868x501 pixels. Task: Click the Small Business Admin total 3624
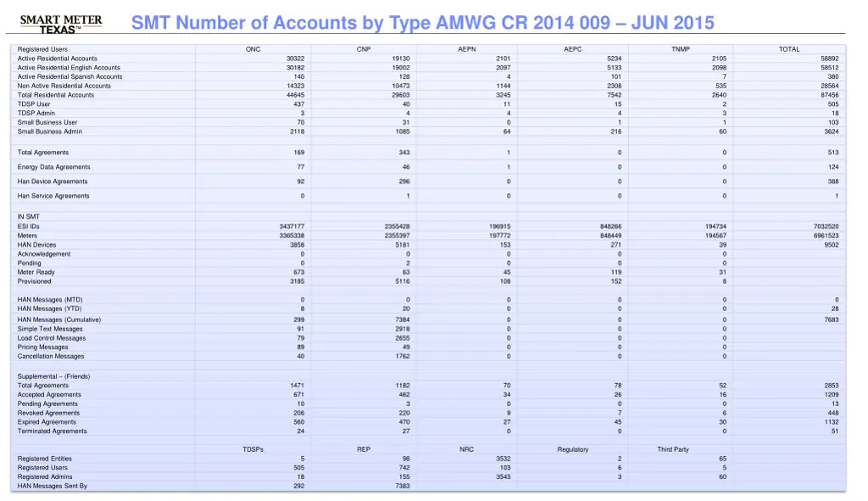point(831,131)
